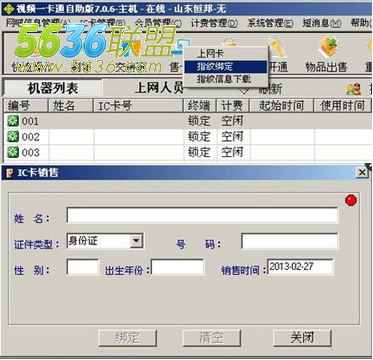
Task: Click the 绑定 button
Action: (x=127, y=338)
